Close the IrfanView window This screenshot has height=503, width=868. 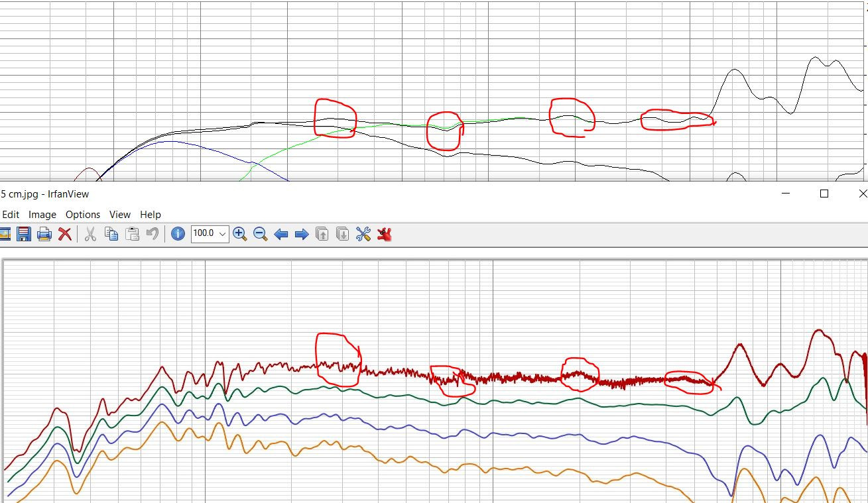click(862, 194)
